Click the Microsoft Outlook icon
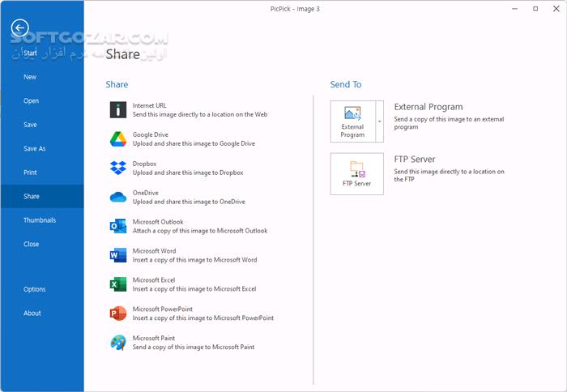The image size is (567, 392). [118, 226]
